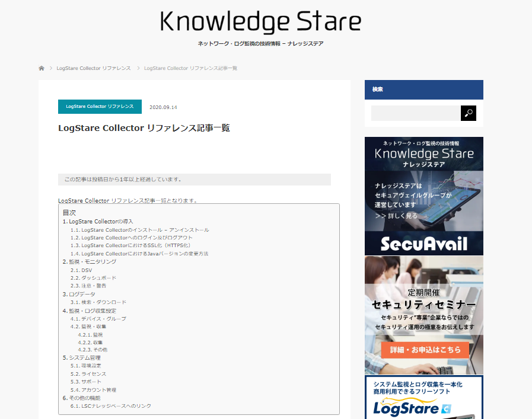Open 6.1. LSCナレッジベースへのリンク
532x419 pixels.
[111, 406]
